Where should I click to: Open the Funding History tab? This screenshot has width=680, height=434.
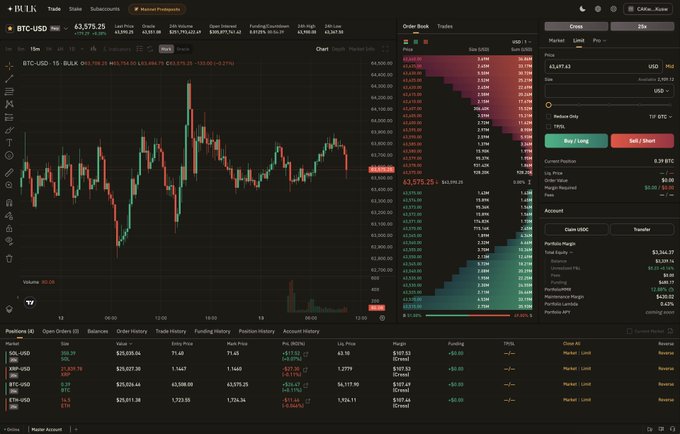click(x=212, y=331)
